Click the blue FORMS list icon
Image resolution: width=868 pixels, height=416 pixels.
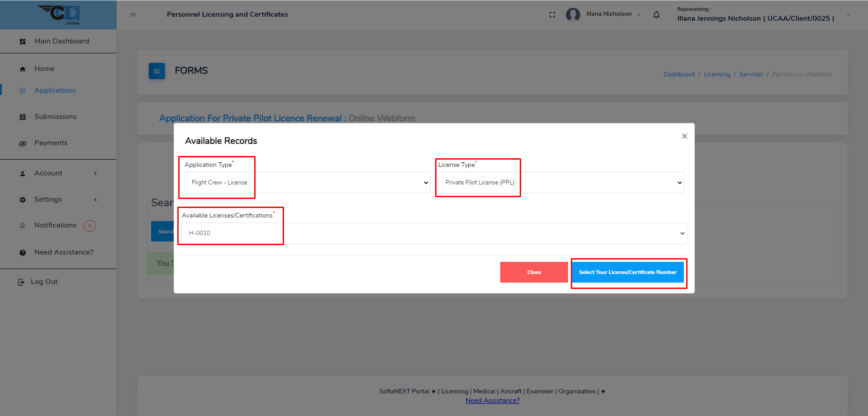[157, 71]
